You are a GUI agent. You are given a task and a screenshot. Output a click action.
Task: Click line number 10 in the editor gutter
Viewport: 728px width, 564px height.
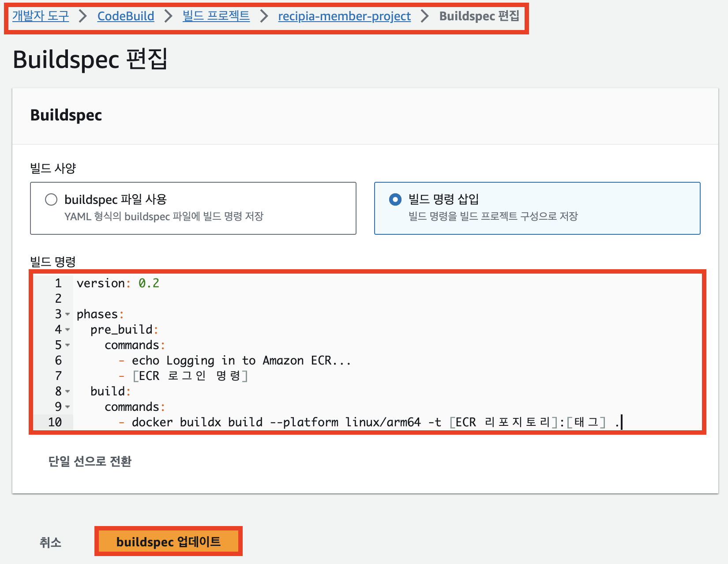(55, 422)
